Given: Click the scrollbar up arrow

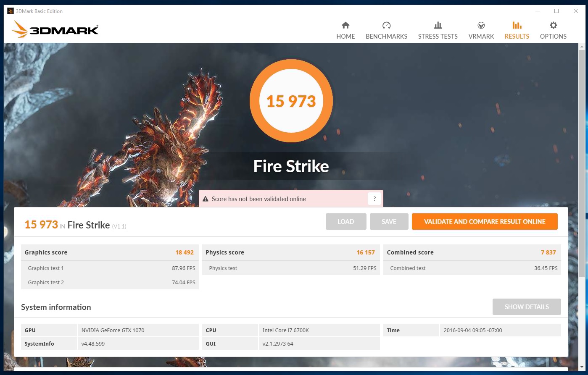Looking at the screenshot, I should pos(582,46).
